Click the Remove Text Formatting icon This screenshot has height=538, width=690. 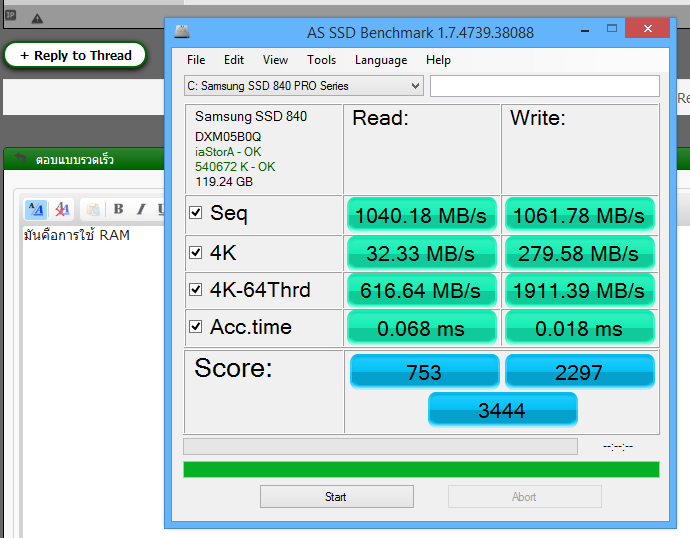62,209
